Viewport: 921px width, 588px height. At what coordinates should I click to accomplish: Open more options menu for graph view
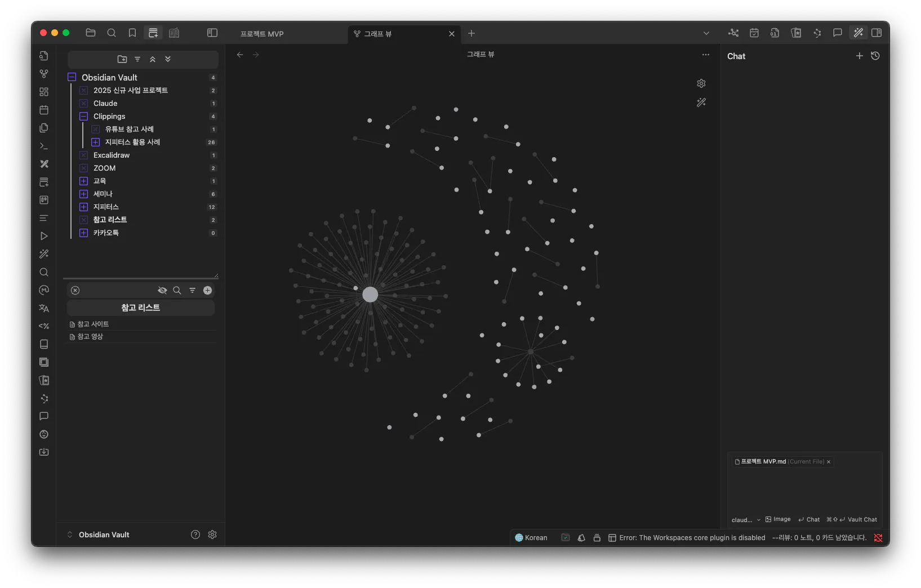pos(706,55)
